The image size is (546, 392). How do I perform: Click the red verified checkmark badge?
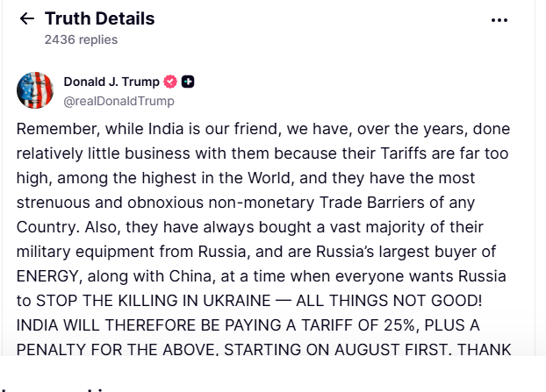[170, 82]
